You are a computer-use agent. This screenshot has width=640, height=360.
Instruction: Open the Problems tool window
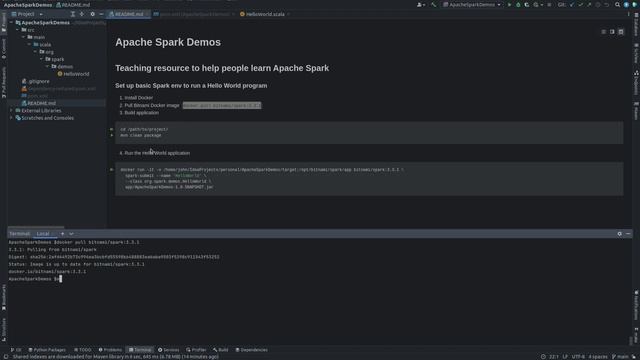coord(110,350)
